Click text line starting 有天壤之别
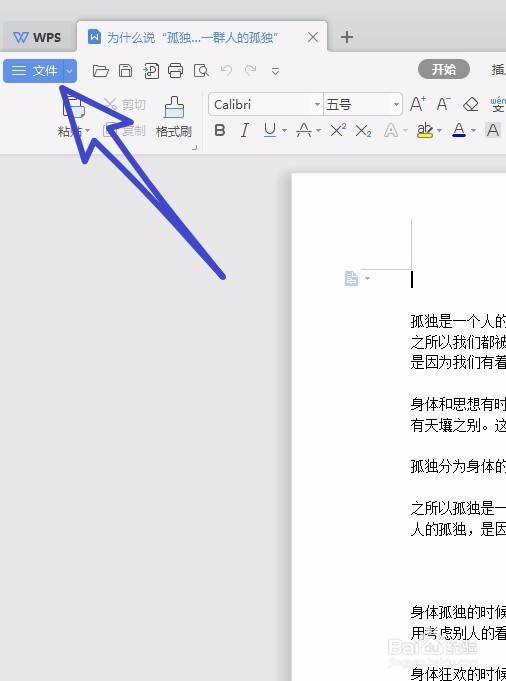The image size is (506, 681). click(x=458, y=426)
